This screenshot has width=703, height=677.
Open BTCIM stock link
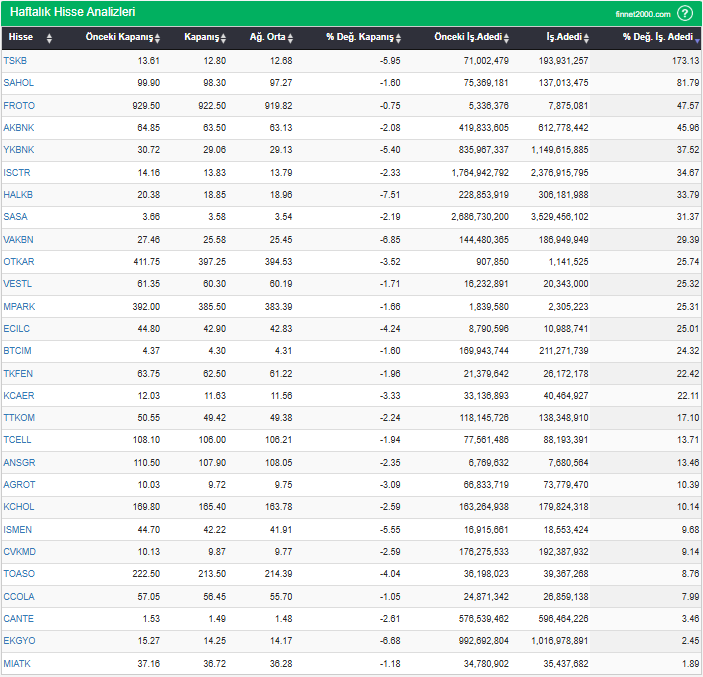pyautogui.click(x=17, y=350)
